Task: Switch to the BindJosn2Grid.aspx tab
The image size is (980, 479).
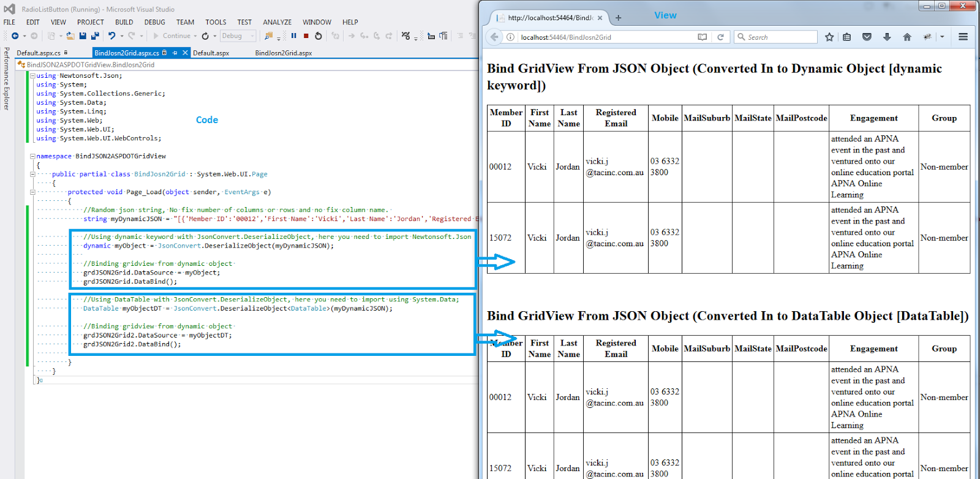Action: pyautogui.click(x=284, y=53)
